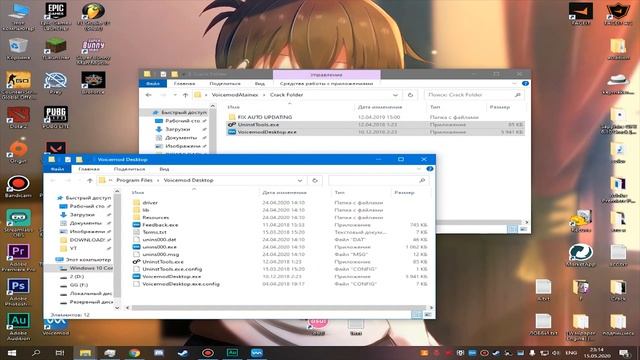Click Program Files in breadcrumb path
Screen dimensions: 640x360
pos(134,180)
